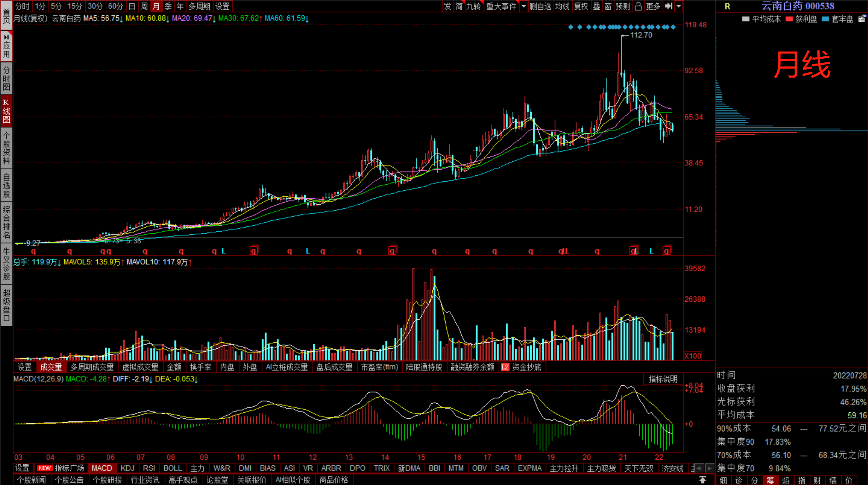Toggle the 复权 price adjustment button
868x485 pixels.
click(581, 6)
